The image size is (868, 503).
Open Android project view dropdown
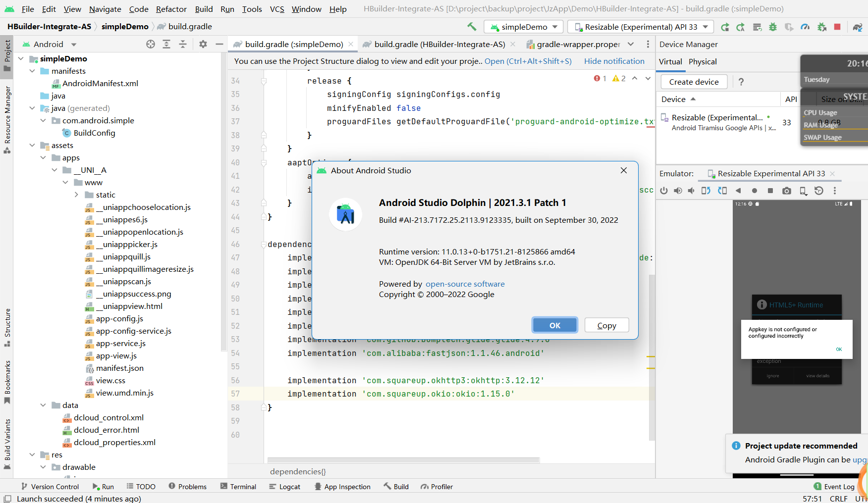[74, 45]
